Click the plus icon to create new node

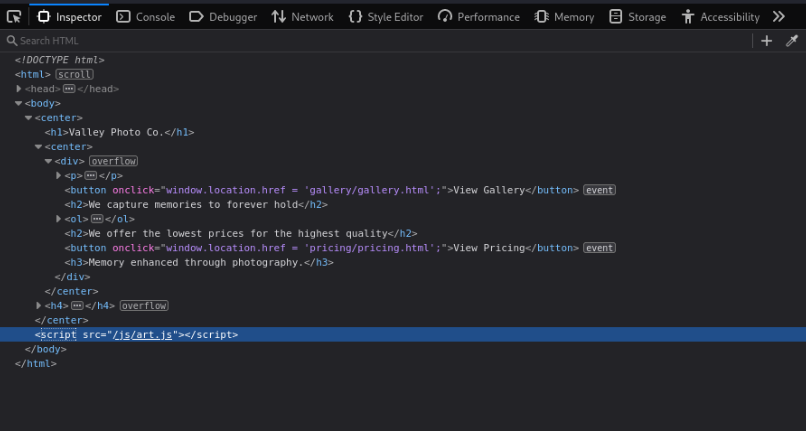point(766,41)
